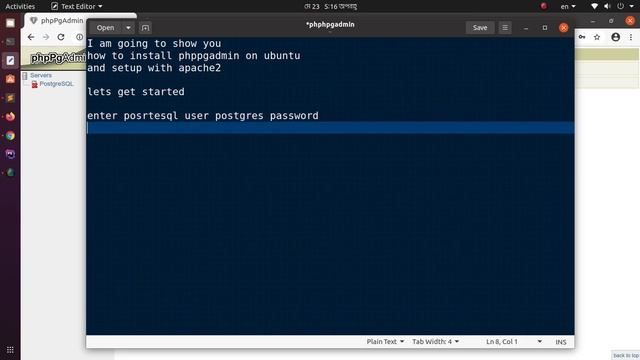
Task: Toggle INS insert mode indicator
Action: [561, 342]
